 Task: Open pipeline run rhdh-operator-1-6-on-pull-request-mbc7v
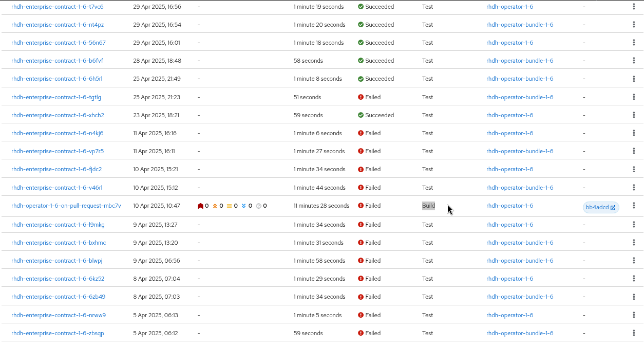click(66, 206)
